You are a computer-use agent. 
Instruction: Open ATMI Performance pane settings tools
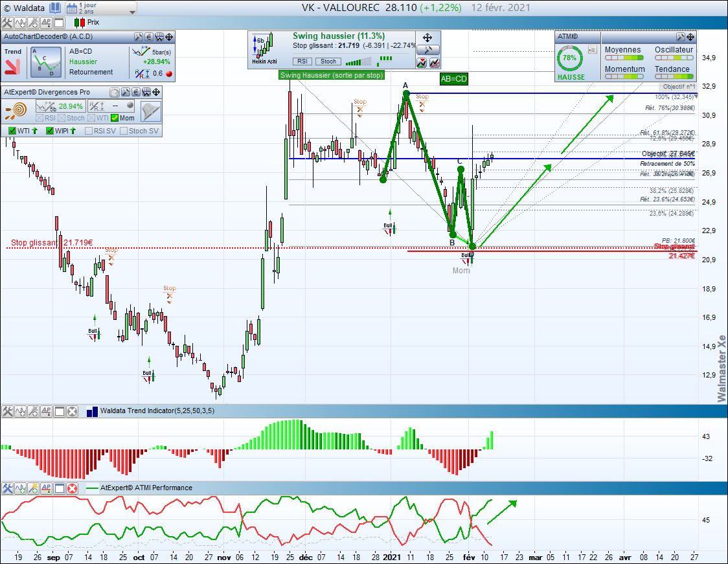(7, 488)
